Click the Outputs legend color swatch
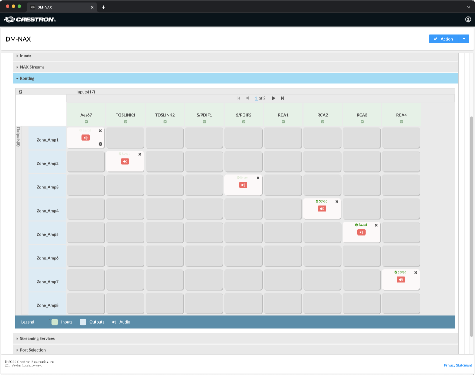Viewport: 475px width, 375px height. (83, 322)
